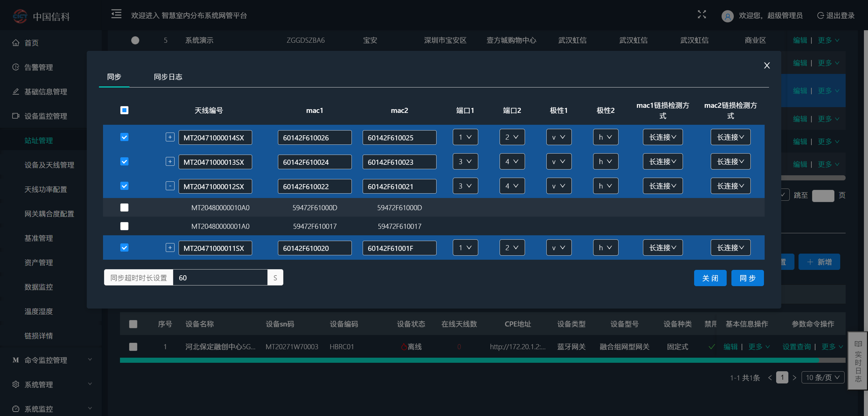Click the user avatar icon
This screenshot has height=416, width=868.
pos(727,16)
